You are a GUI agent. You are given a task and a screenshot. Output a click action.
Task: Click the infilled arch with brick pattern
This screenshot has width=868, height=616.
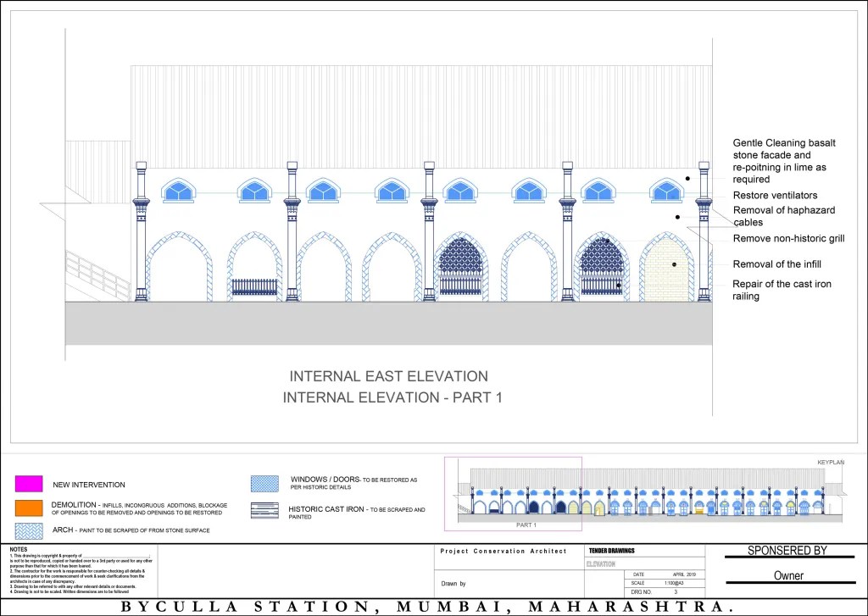point(665,267)
